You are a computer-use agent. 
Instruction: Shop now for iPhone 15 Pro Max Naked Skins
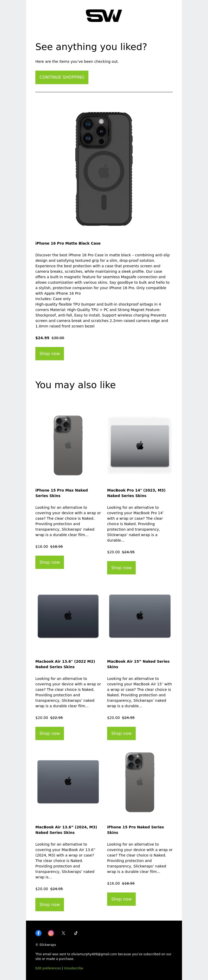(50, 562)
